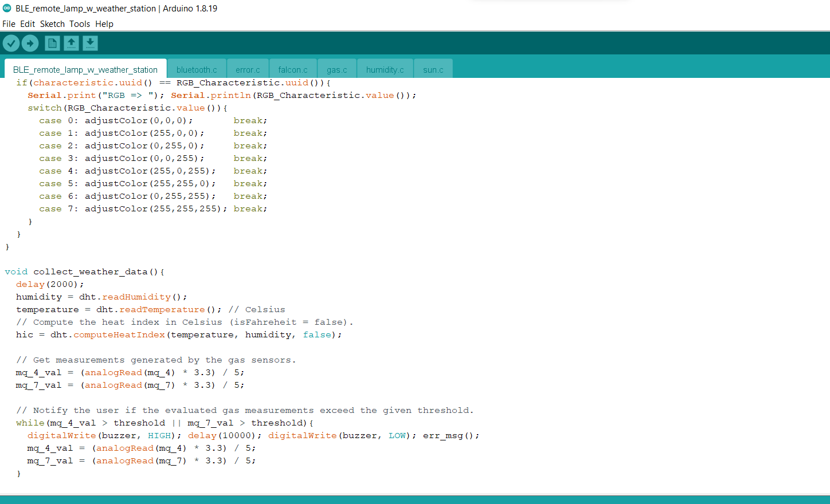The height and width of the screenshot is (504, 830).
Task: Switch to the humidity.c tab
Action: (385, 69)
